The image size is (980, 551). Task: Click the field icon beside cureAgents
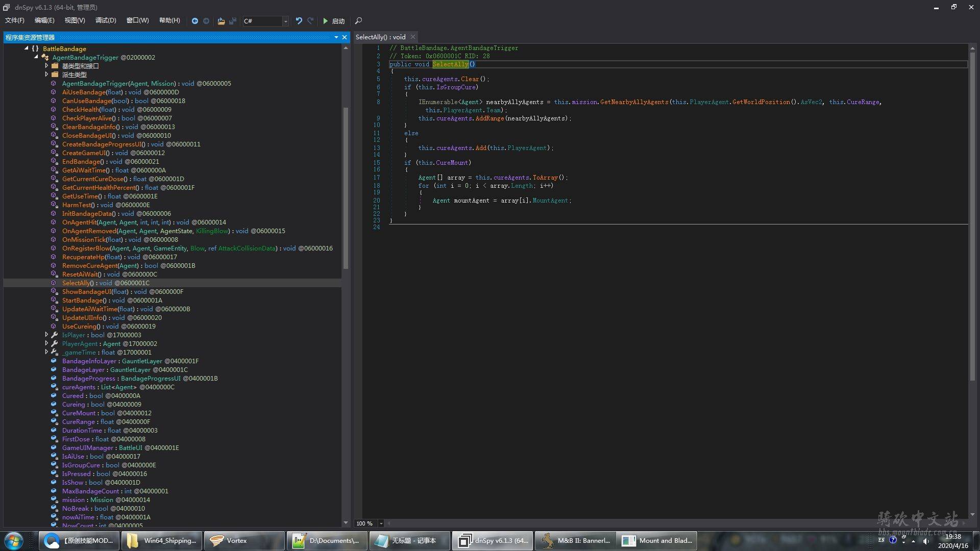54,387
